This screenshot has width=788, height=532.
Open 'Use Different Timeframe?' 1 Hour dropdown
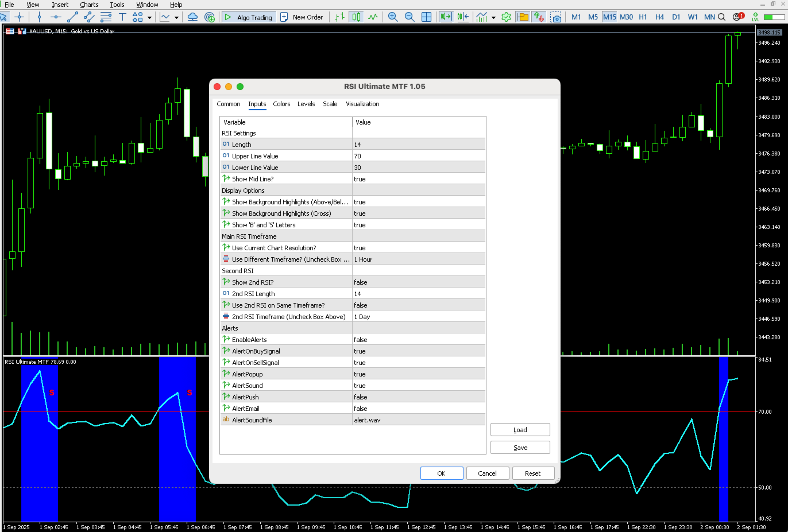[x=419, y=259]
